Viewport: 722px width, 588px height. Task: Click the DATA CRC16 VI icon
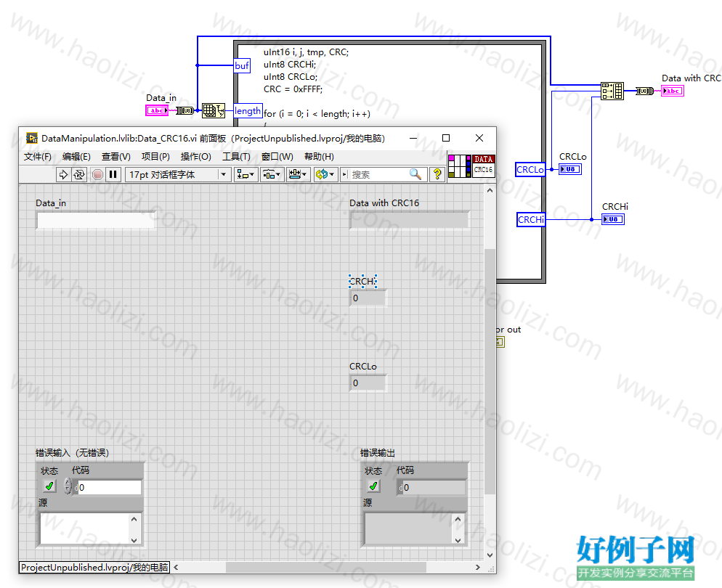click(484, 166)
